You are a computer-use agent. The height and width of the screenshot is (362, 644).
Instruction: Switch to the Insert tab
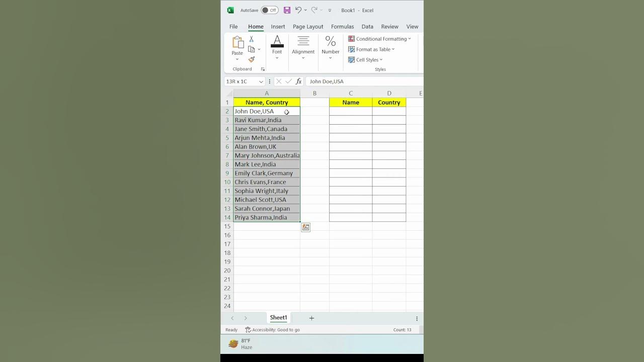278,27
